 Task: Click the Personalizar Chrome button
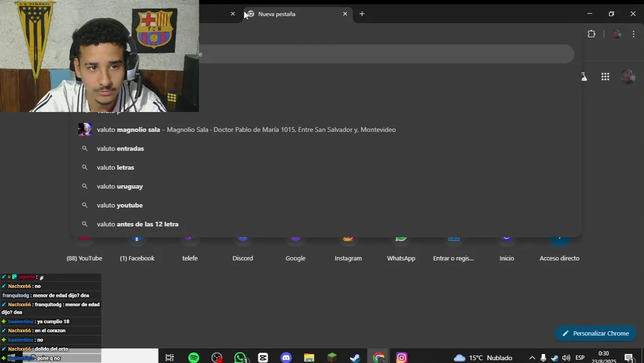point(596,333)
